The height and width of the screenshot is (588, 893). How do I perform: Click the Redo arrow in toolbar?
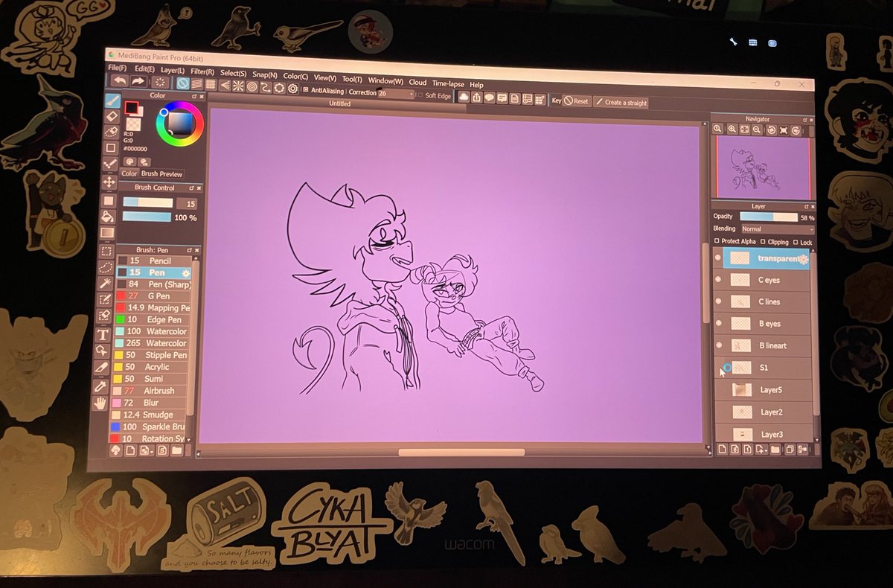pos(138,81)
